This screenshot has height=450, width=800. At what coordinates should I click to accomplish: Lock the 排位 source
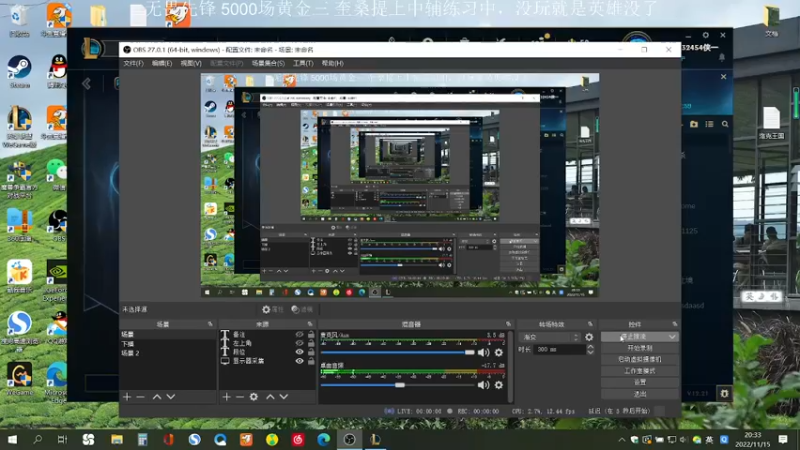click(311, 352)
